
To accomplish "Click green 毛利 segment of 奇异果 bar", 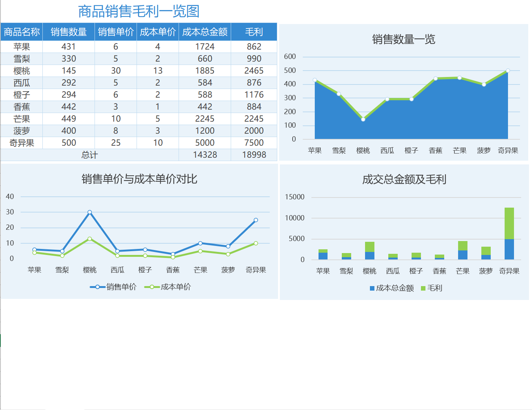I will (x=509, y=223).
